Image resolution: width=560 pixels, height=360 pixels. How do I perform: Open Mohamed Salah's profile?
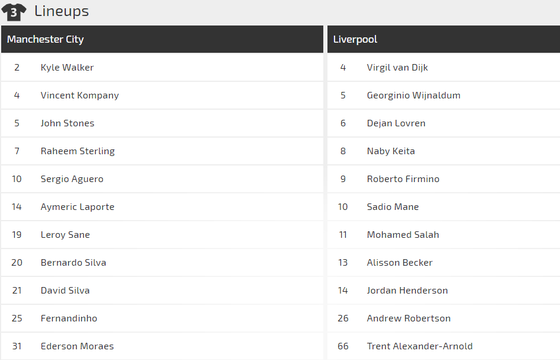(403, 235)
